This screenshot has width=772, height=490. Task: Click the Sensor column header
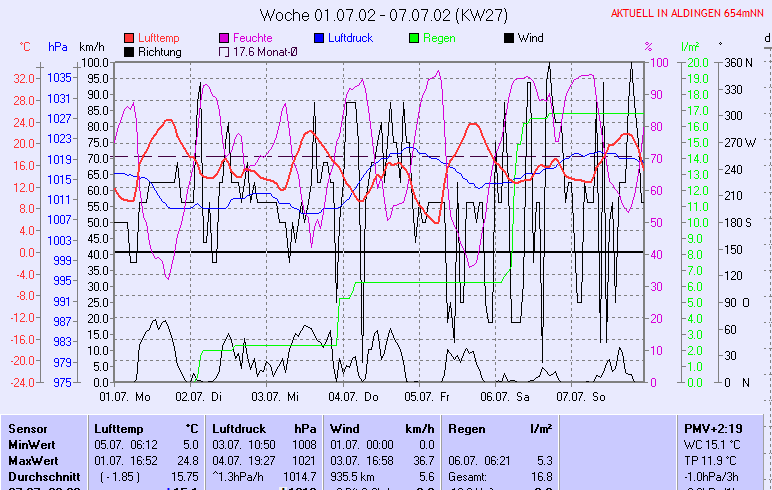(28, 428)
